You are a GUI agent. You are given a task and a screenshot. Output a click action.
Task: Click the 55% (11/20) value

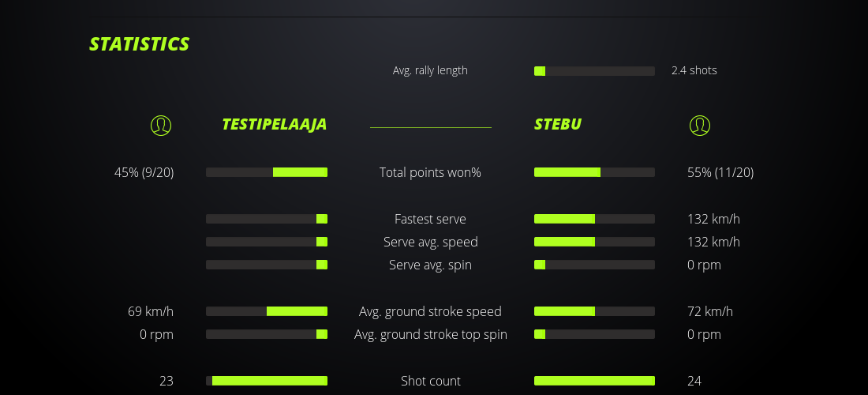click(x=720, y=172)
